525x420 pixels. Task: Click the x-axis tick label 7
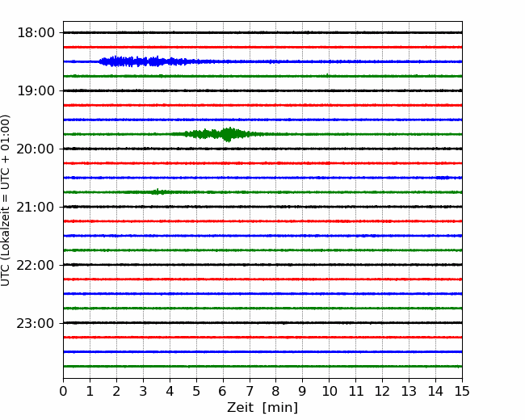coord(250,391)
